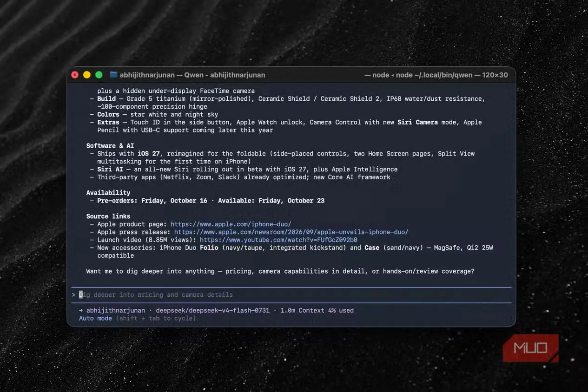588x392 pixels.
Task: Click the 'abhijithnarjunan' user name in the status line
Action: (x=116, y=311)
